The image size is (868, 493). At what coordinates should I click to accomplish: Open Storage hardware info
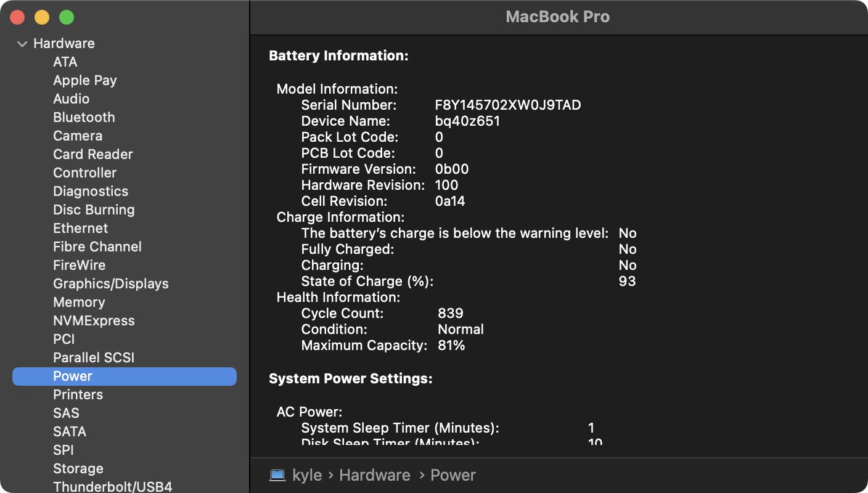tap(78, 468)
